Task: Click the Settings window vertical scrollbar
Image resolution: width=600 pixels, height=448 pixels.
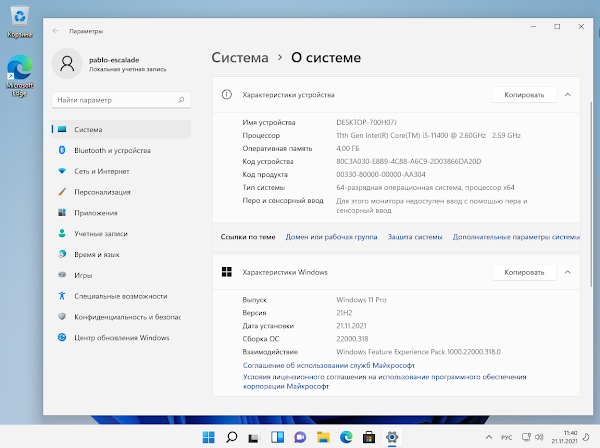Action: click(x=590, y=194)
